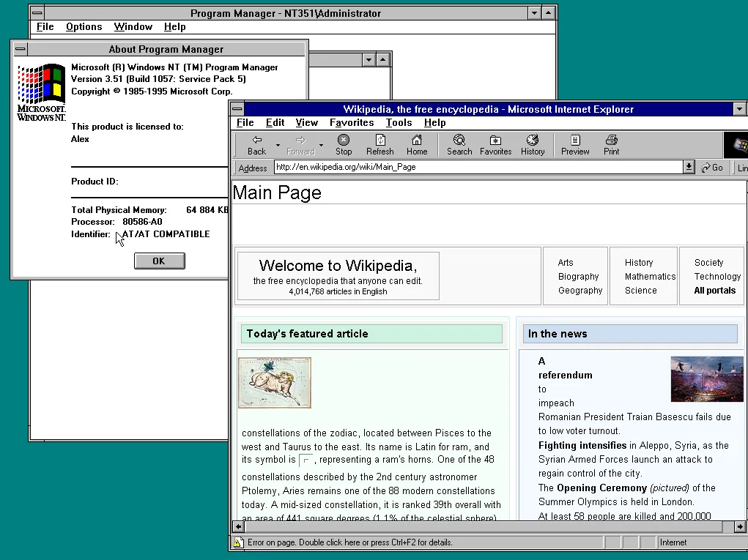Click the Go button beside address bar
Viewport: 748px width, 560px height.
712,168
